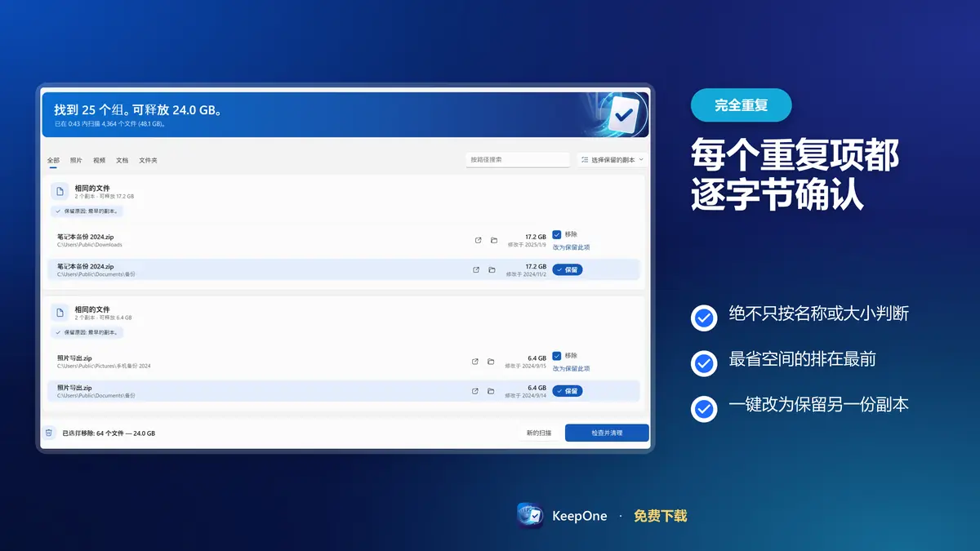Click 保留原因 chip in the 6.4 GB group

coord(87,332)
